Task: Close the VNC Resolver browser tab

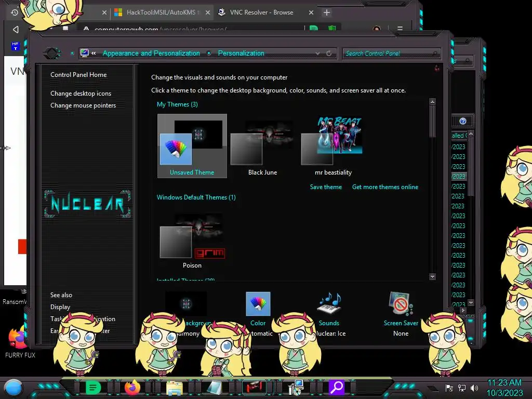Action: 311,12
